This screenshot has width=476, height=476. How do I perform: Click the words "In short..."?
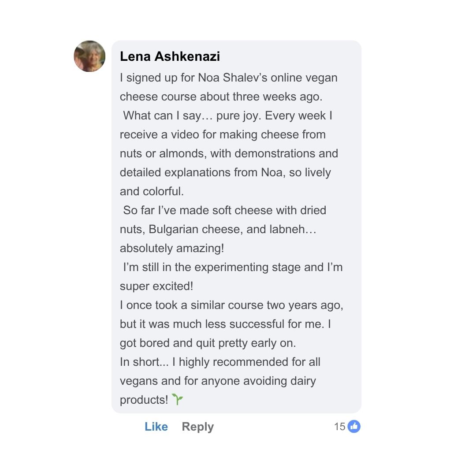coord(144,362)
